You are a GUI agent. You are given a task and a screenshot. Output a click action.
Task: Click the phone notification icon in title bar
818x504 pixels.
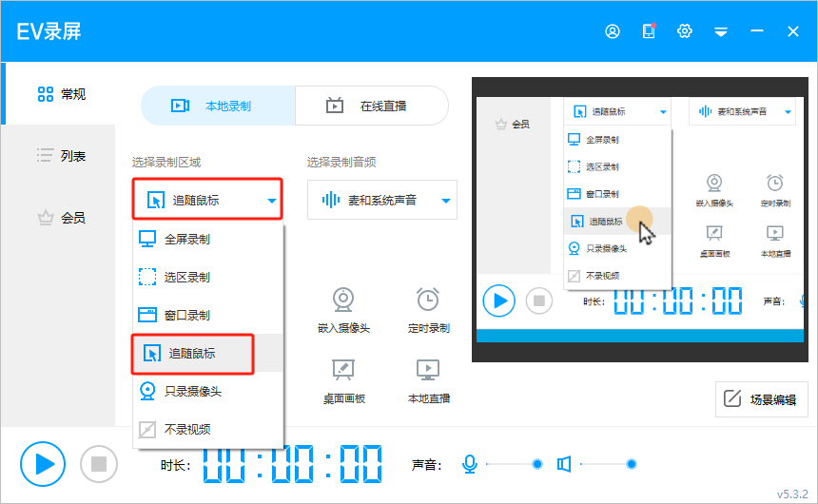pyautogui.click(x=649, y=31)
